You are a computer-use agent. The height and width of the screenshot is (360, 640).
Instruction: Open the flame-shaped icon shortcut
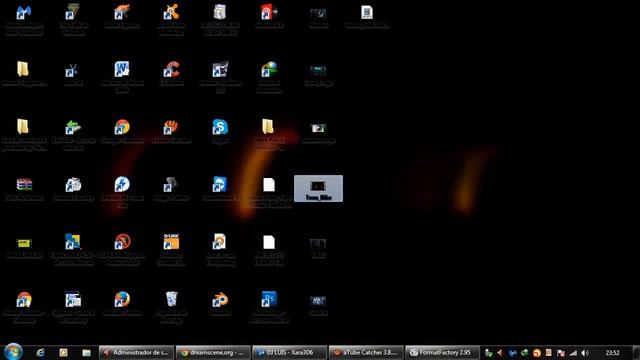coord(122,13)
